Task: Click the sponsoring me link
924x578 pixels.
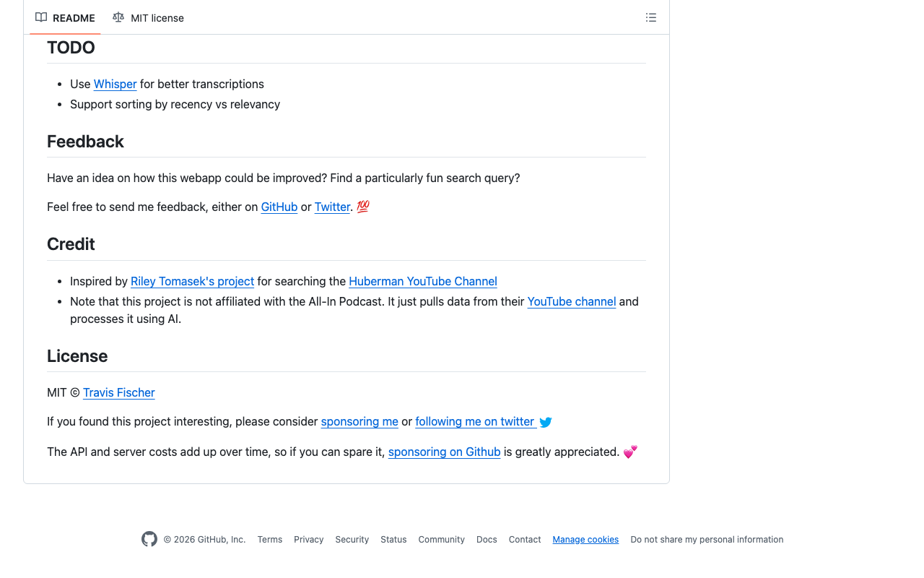Action: coord(359,421)
